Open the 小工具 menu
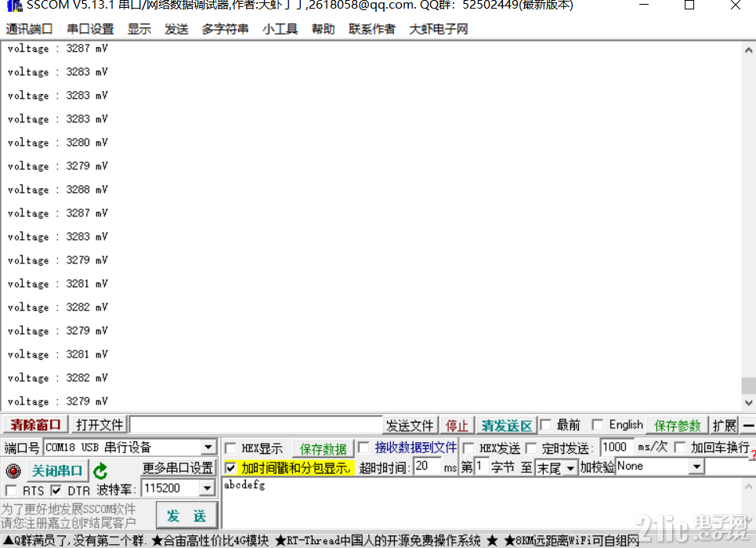 (x=280, y=29)
